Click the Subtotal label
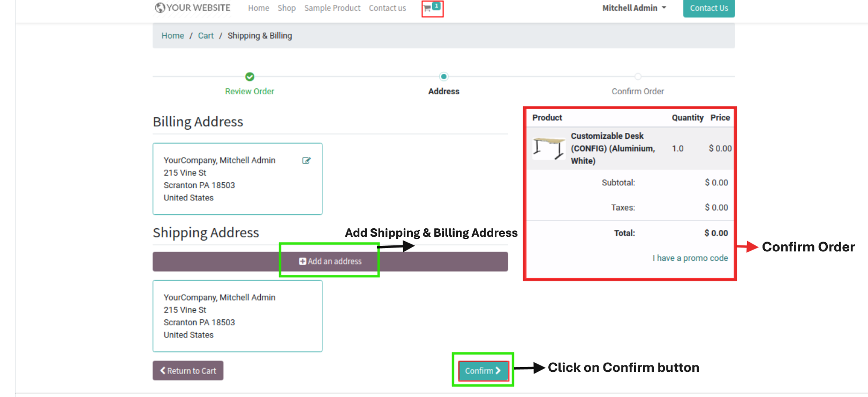868x397 pixels. [x=618, y=183]
